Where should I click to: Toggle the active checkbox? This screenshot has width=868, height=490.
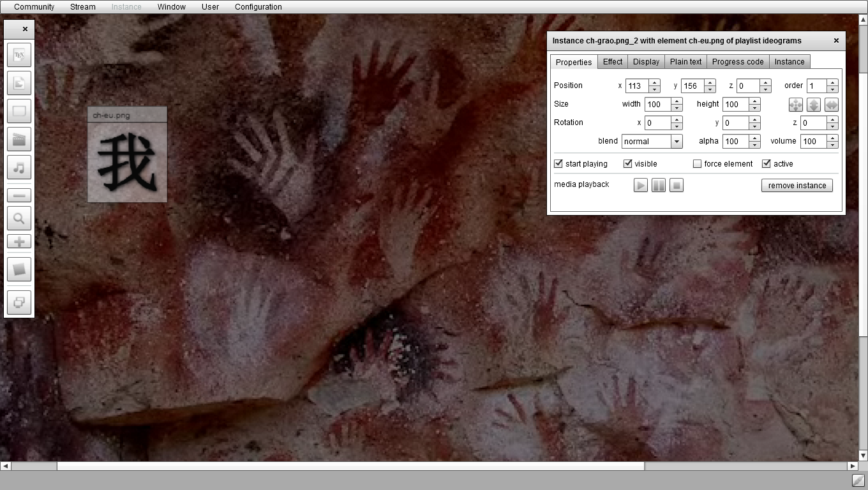(x=767, y=163)
